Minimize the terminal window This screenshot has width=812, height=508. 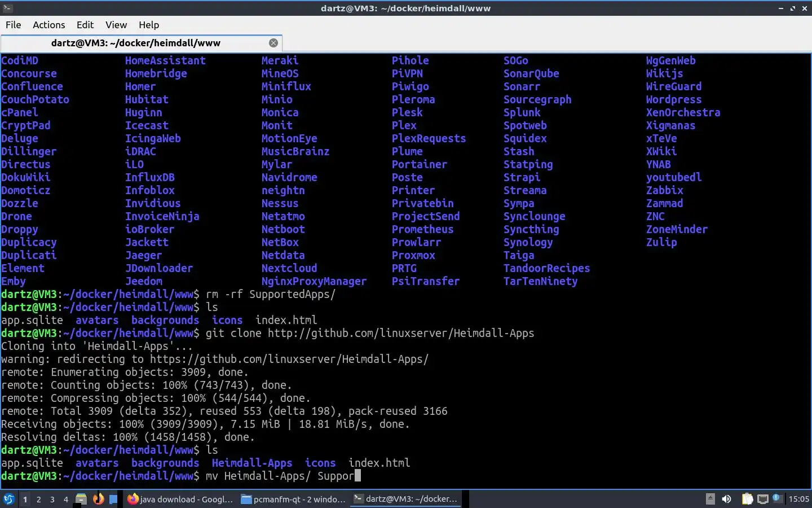pos(781,8)
